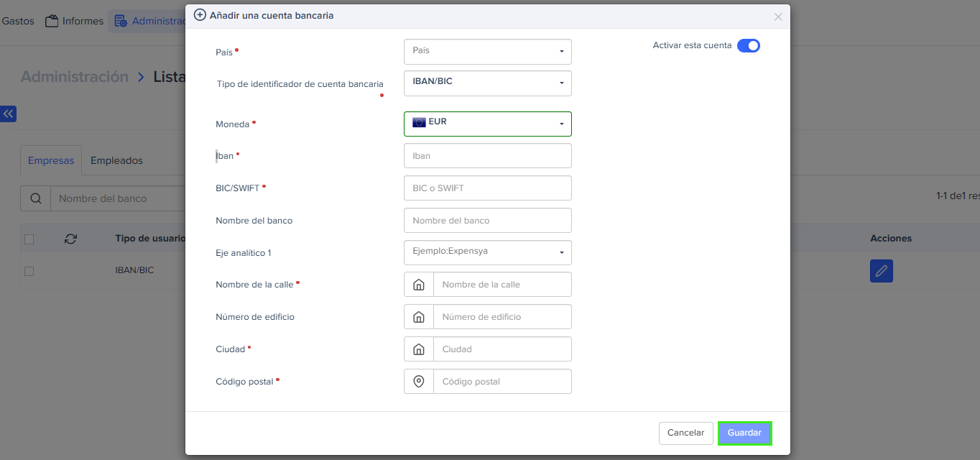980x460 pixels.
Task: Click the refresh icon in table header
Action: click(70, 239)
